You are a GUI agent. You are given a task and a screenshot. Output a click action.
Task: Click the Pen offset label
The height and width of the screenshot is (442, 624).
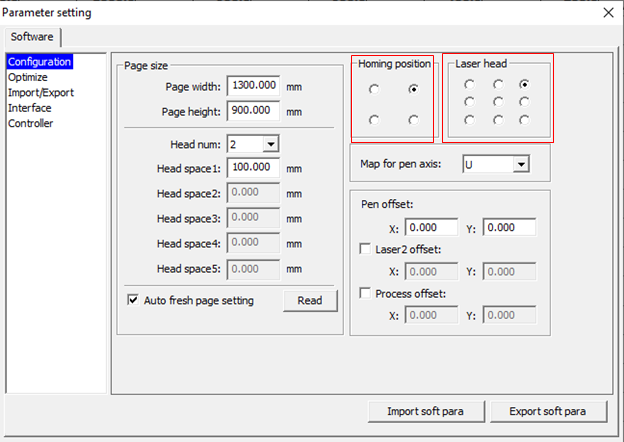point(387,204)
